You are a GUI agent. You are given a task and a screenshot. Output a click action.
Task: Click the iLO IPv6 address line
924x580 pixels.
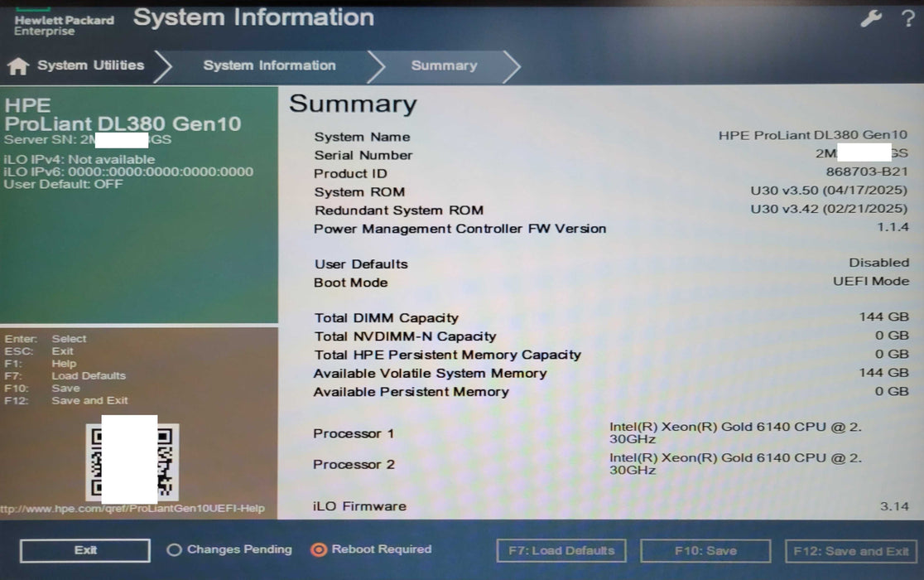point(128,172)
